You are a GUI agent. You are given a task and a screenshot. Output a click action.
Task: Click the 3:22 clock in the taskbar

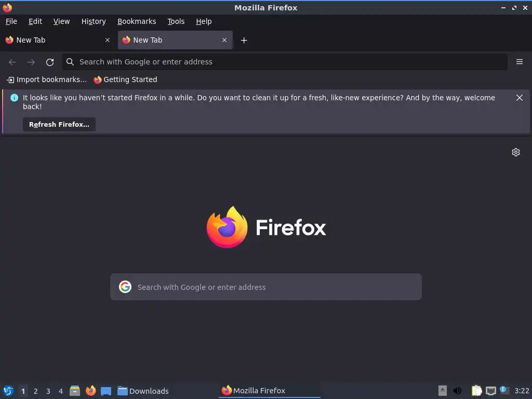522,391
